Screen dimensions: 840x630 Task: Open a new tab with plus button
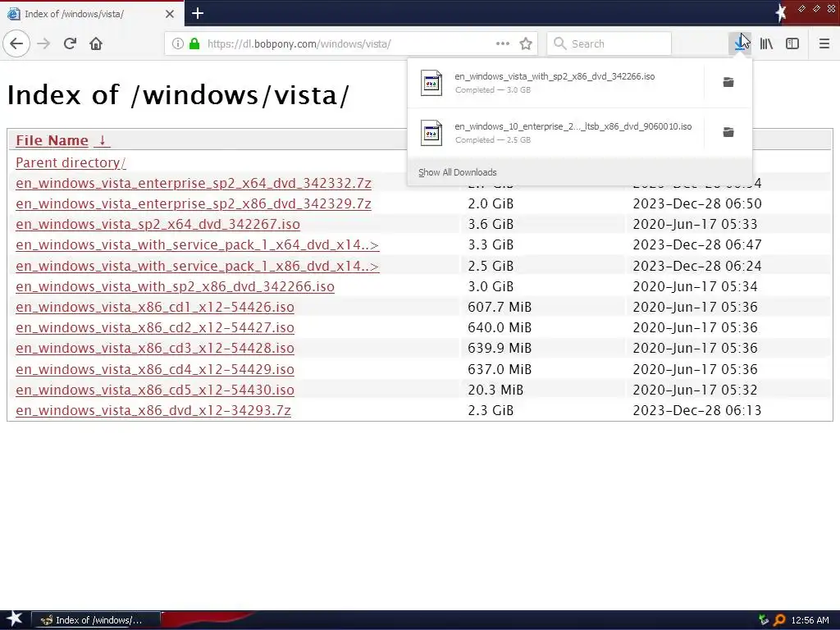197,13
